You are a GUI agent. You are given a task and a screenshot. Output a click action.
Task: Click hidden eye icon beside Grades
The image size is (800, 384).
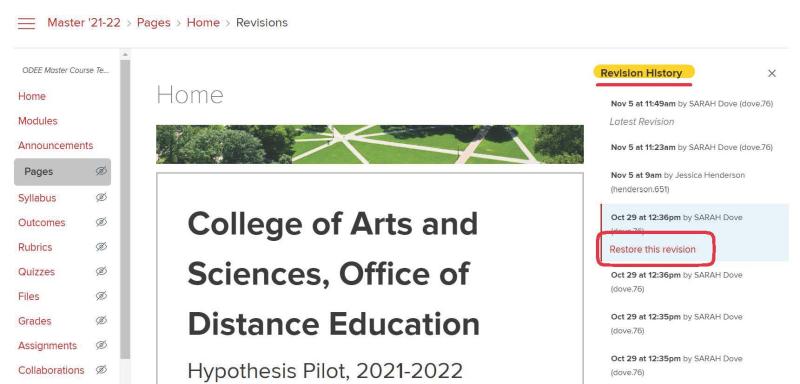(x=101, y=321)
